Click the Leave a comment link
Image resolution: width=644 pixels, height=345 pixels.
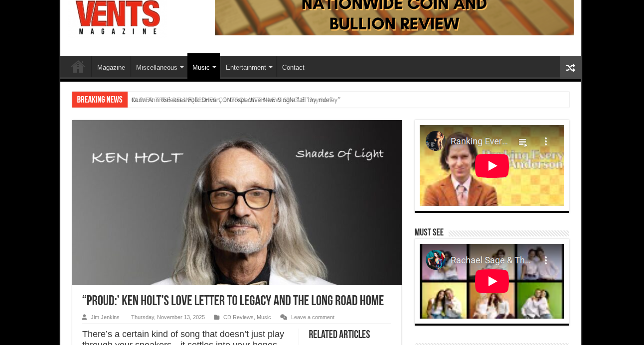(313, 317)
